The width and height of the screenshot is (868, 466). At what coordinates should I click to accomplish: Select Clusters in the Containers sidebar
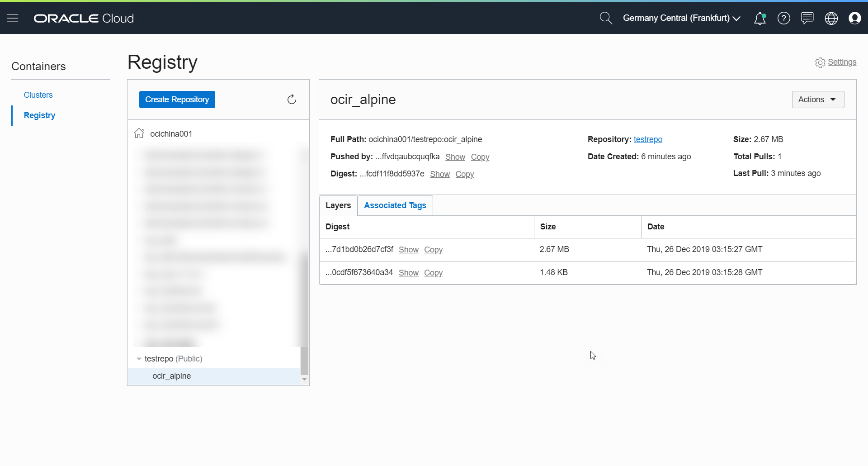38,95
